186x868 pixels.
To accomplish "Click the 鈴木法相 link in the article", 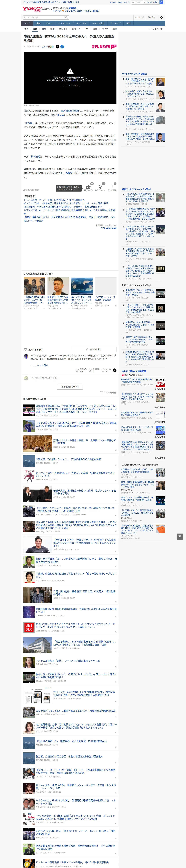I will pos(35,157).
